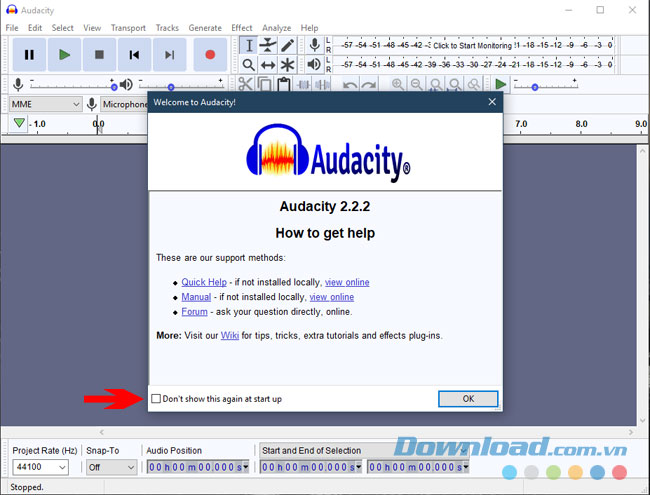This screenshot has height=495, width=650.
Task: Click view online next to Quick Help
Action: click(x=347, y=282)
